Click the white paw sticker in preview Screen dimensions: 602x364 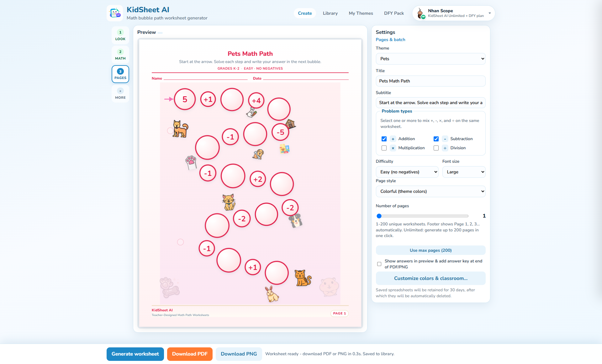tap(191, 162)
